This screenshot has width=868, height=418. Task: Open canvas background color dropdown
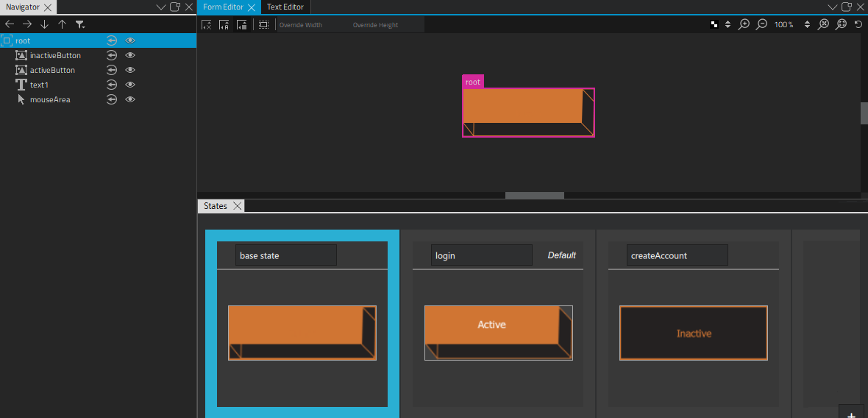(728, 24)
